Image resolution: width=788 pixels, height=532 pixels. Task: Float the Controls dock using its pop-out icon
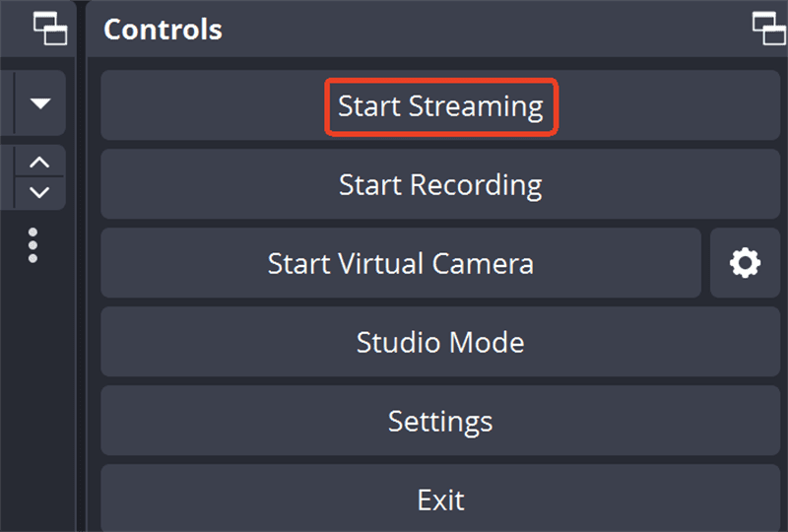tap(768, 29)
